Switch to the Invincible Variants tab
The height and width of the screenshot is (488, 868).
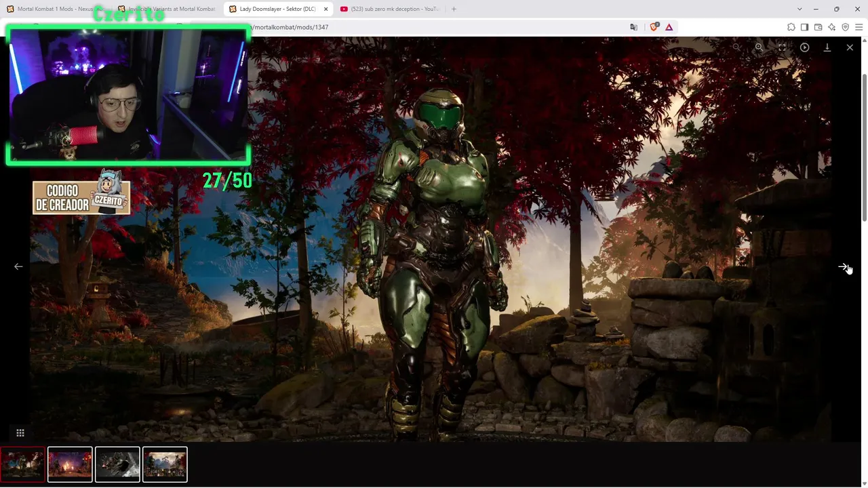pyautogui.click(x=166, y=9)
